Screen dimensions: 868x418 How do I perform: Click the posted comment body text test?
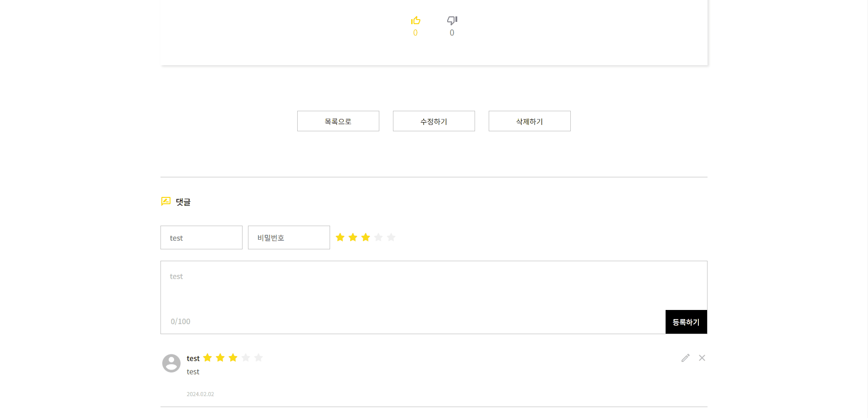click(x=193, y=372)
